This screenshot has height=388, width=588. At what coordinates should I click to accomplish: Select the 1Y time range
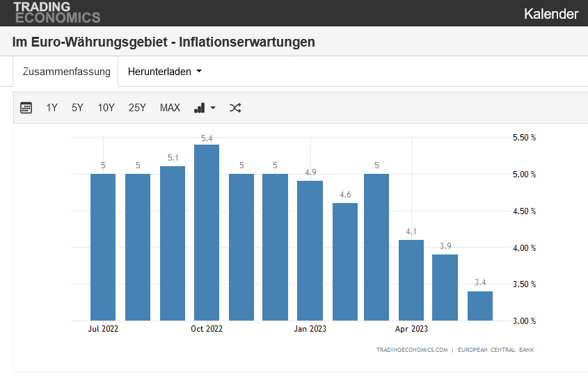pyautogui.click(x=52, y=108)
